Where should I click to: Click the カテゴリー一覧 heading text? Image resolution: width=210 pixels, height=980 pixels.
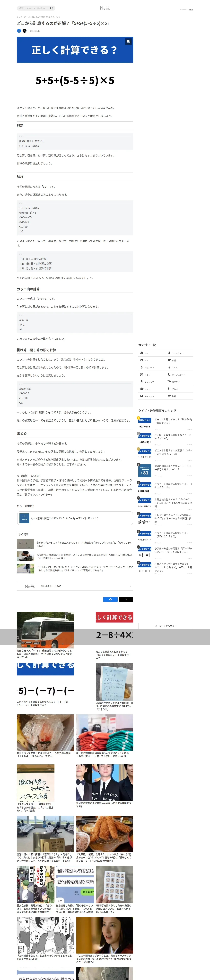click(147, 345)
